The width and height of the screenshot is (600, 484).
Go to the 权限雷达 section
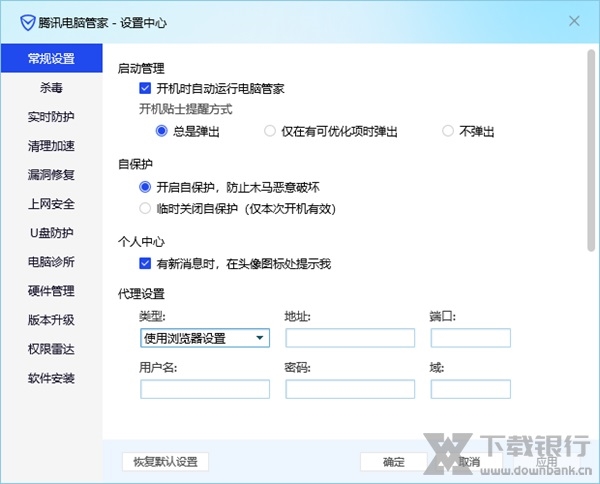[52, 349]
